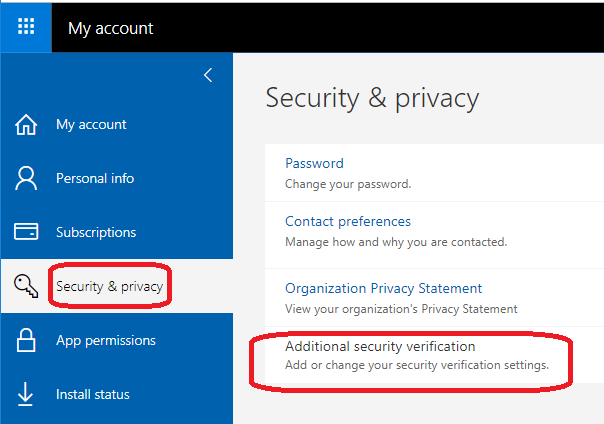Click the home icon in the sidebar
The height and width of the screenshot is (424, 604).
click(x=26, y=125)
